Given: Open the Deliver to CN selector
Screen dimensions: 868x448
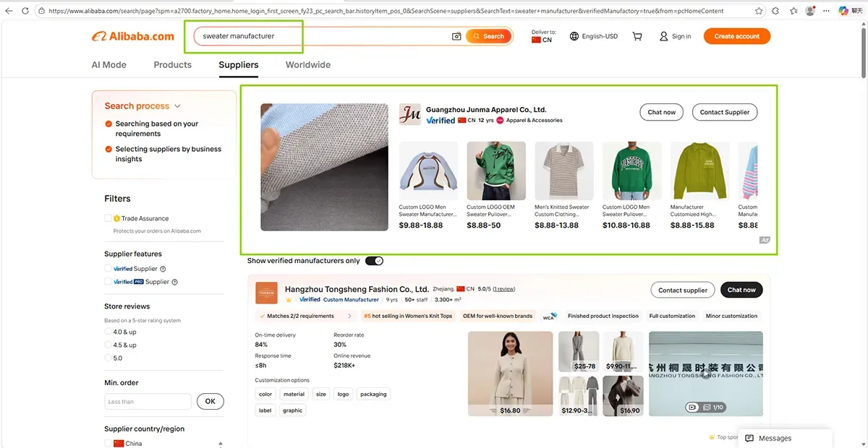Looking at the screenshot, I should click(543, 36).
